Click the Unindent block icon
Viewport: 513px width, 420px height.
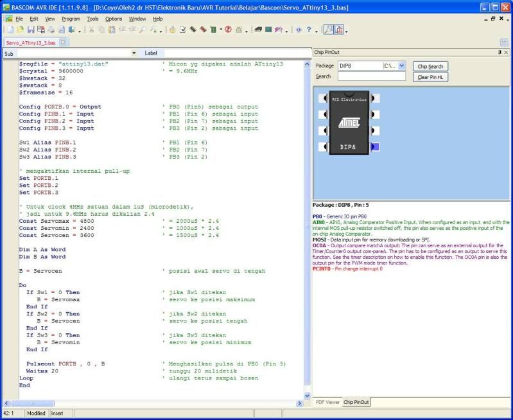[132, 30]
